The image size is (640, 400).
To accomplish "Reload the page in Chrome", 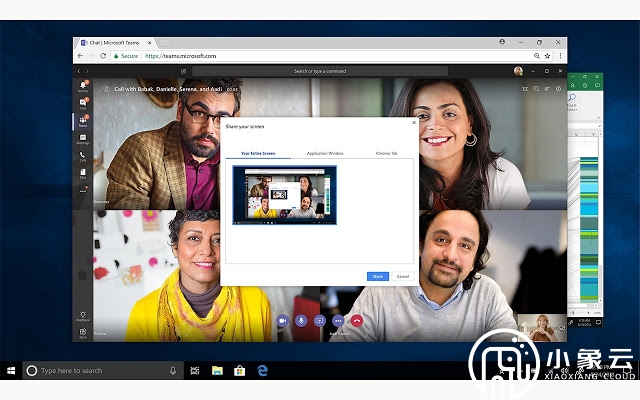I will click(x=103, y=56).
